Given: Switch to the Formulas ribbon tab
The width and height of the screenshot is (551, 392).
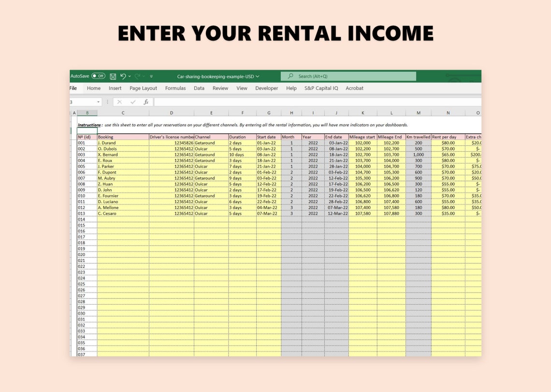Looking at the screenshot, I should pos(175,88).
